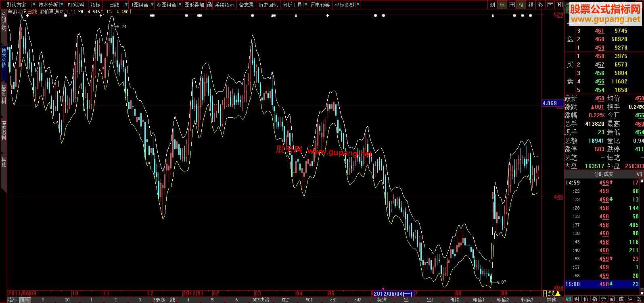644x303 pixels.
Task: Click the 分时成交 panel header
Action: point(604,174)
